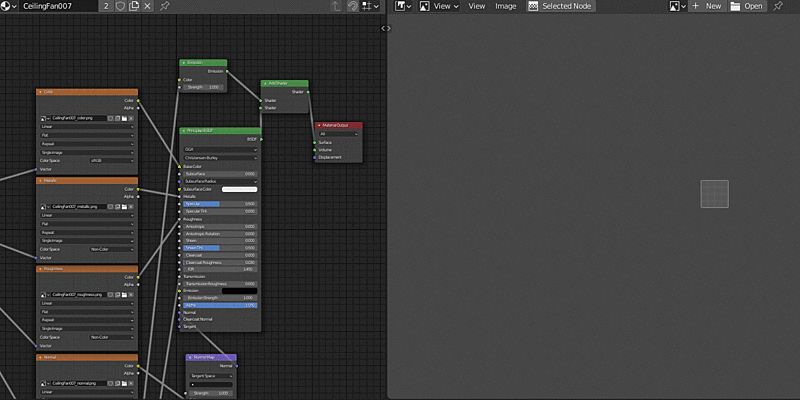The width and height of the screenshot is (800, 400).
Task: Unlink the CeilingFan007_normal.png image
Action: point(131,383)
